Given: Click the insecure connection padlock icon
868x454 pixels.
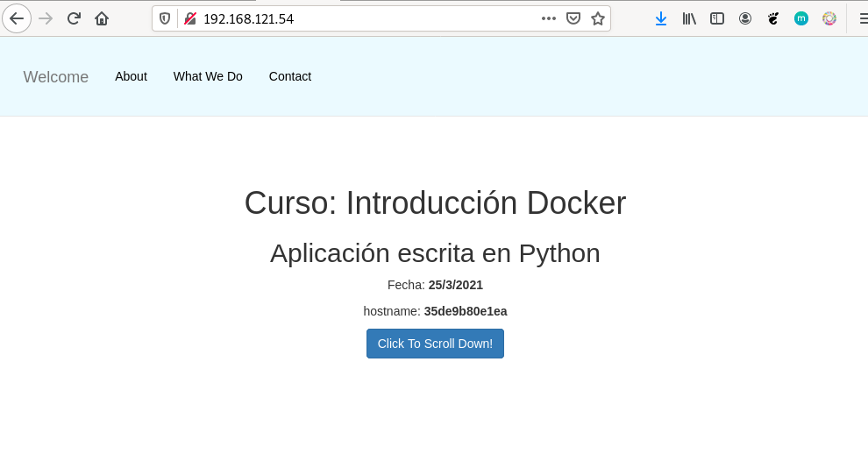Looking at the screenshot, I should pyautogui.click(x=189, y=18).
